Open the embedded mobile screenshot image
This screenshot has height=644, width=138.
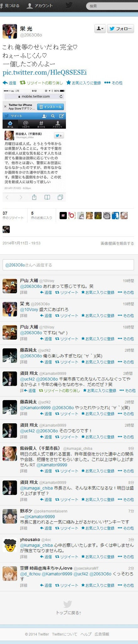point(34,145)
